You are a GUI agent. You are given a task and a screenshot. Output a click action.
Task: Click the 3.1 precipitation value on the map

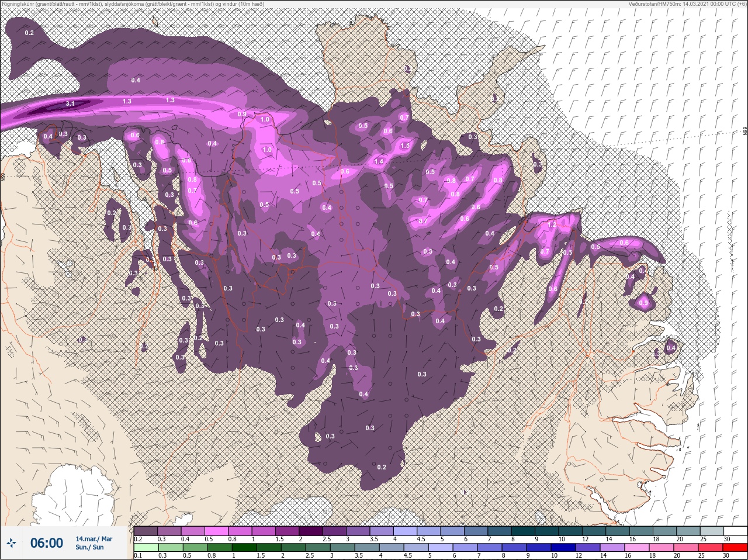[70, 103]
